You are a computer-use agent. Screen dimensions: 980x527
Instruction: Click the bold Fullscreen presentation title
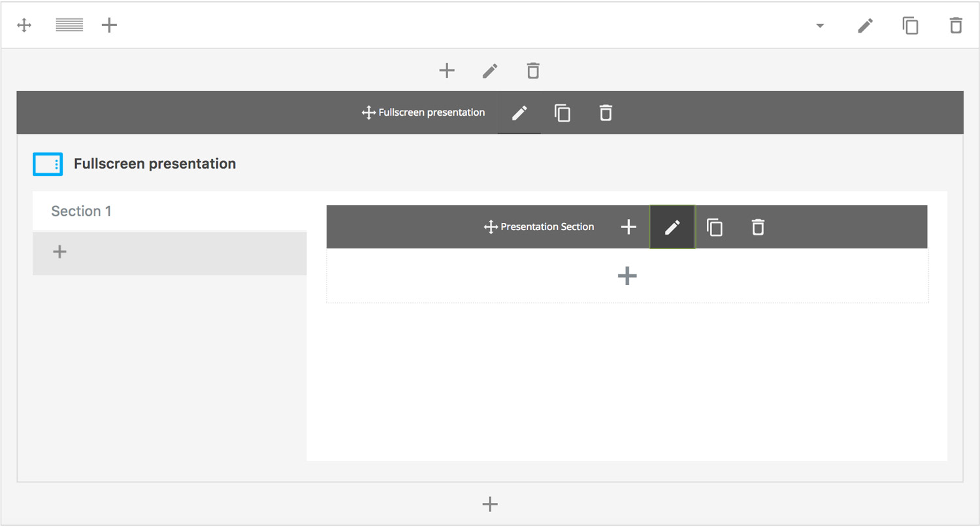[155, 163]
